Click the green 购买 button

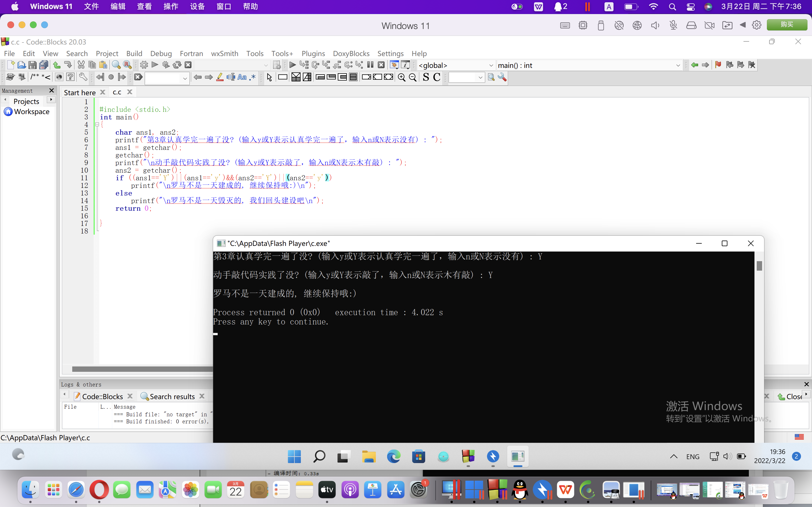pos(787,25)
